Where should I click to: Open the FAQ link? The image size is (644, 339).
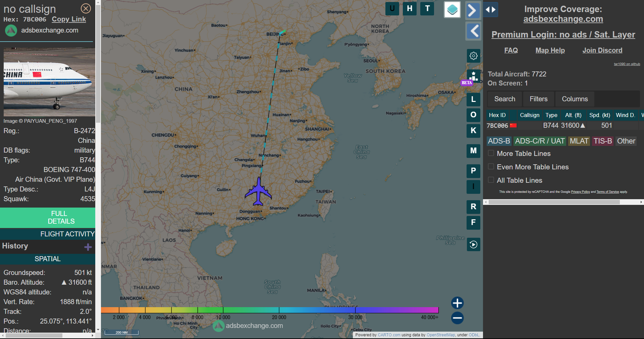coord(511,50)
